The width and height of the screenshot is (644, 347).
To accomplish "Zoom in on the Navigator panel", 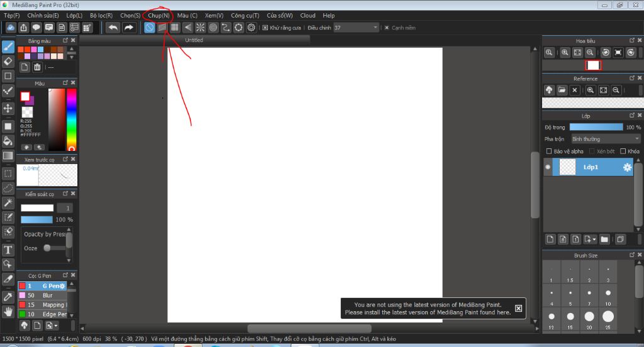I will (565, 52).
